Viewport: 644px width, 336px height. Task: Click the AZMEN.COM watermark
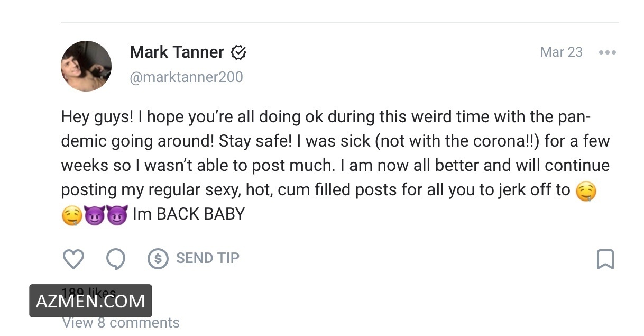(90, 301)
